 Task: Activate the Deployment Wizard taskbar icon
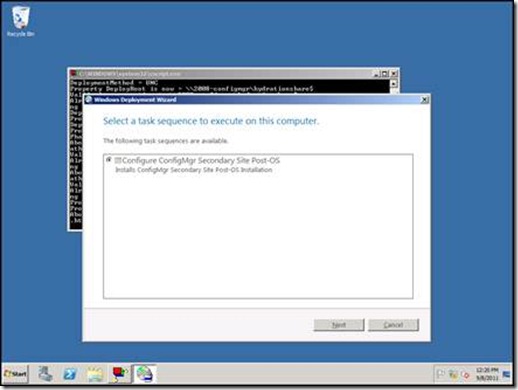point(145,374)
